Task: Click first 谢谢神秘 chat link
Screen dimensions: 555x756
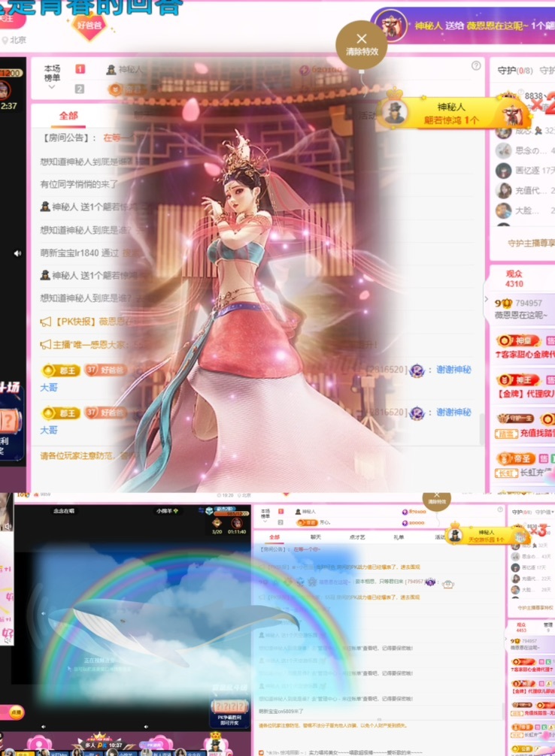Action: pyautogui.click(x=453, y=370)
